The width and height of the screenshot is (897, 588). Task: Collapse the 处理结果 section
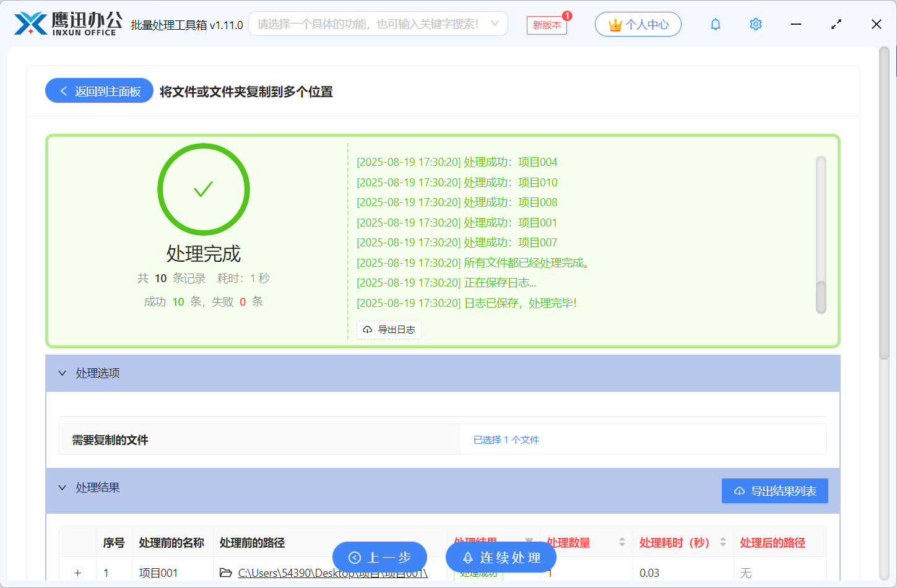[x=63, y=488]
